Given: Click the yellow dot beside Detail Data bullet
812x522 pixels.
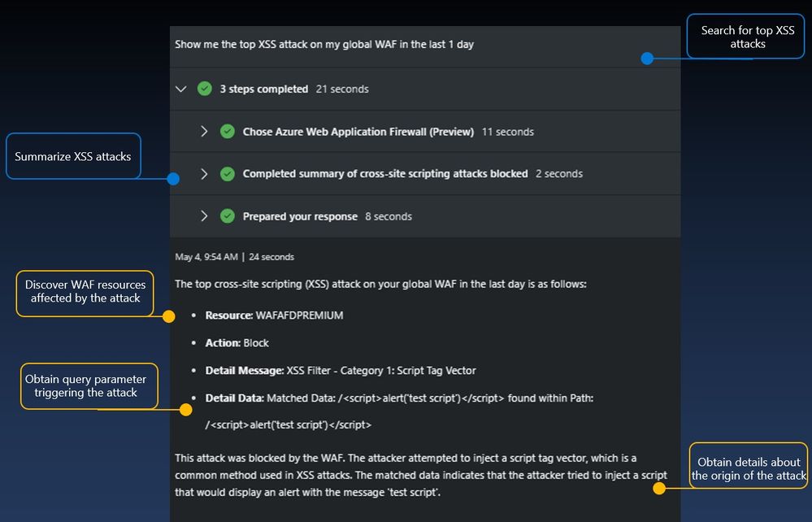Looking at the screenshot, I should 170,400.
